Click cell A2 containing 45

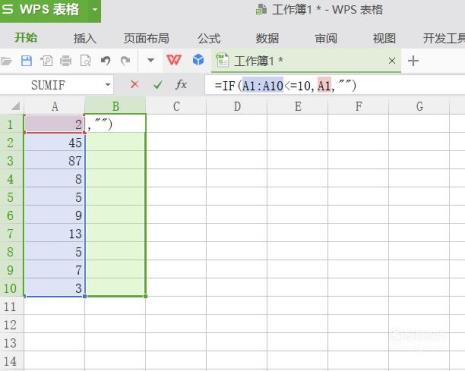(x=55, y=143)
